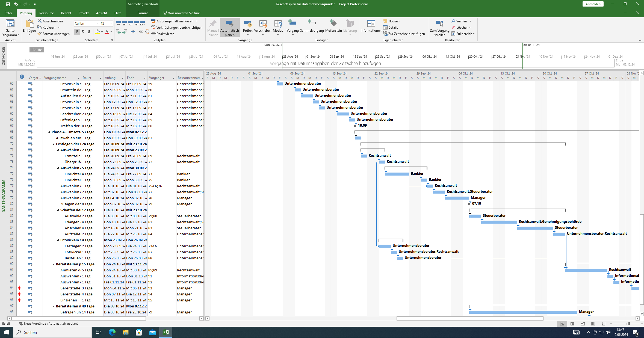Screen dimensions: 644x338
Task: Click the Anmelden sign-in button
Action: pos(593,4)
